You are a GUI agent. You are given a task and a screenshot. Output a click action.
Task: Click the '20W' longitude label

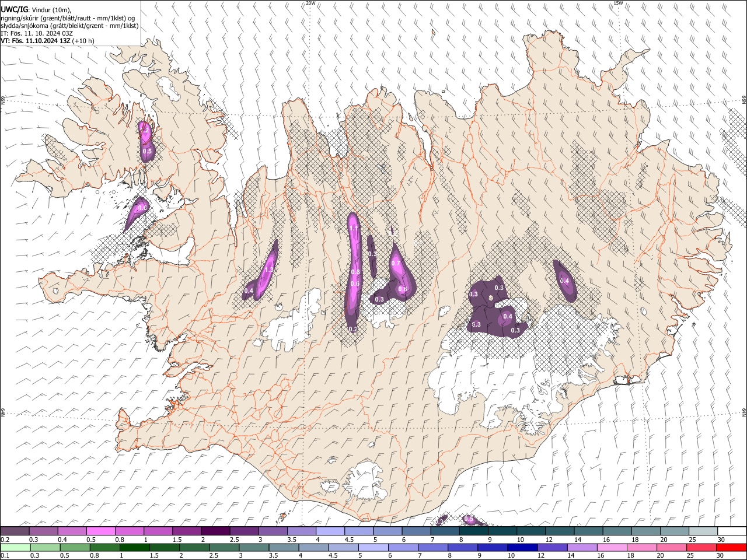(310, 3)
